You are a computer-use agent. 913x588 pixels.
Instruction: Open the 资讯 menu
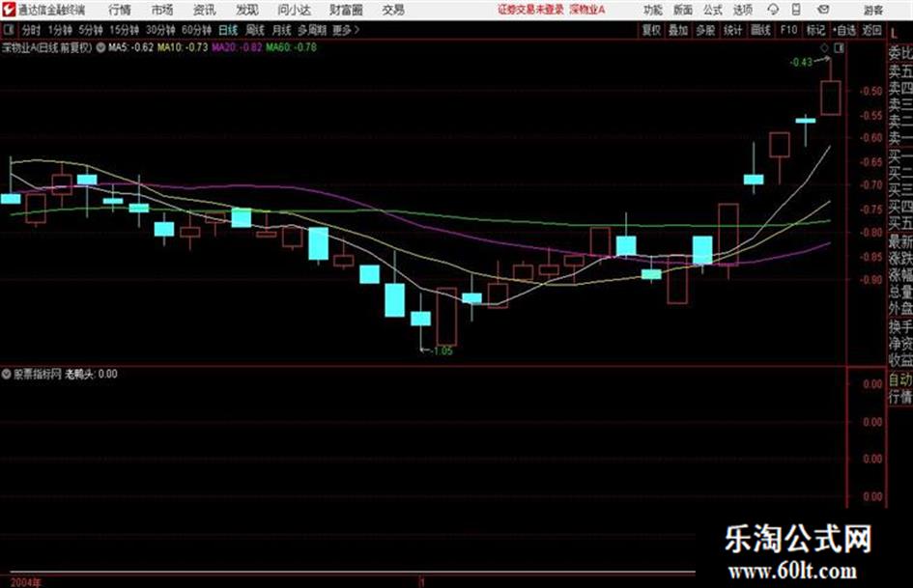pos(204,10)
